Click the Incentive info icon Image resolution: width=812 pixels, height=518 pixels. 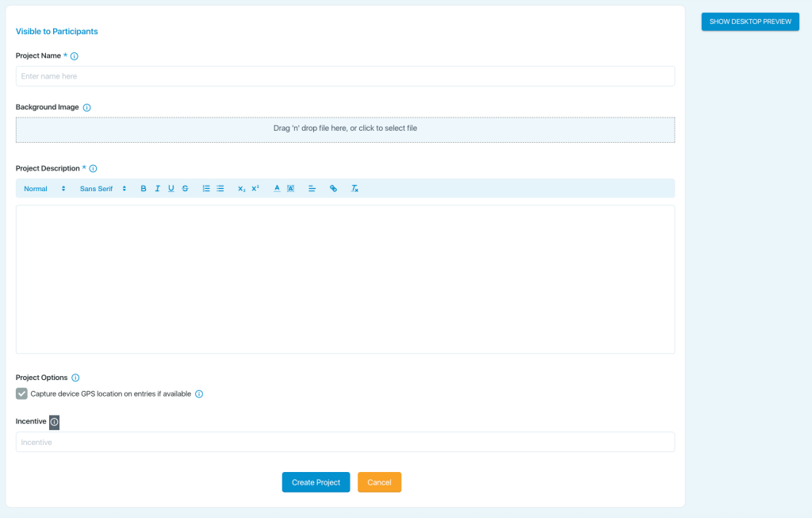tap(55, 422)
